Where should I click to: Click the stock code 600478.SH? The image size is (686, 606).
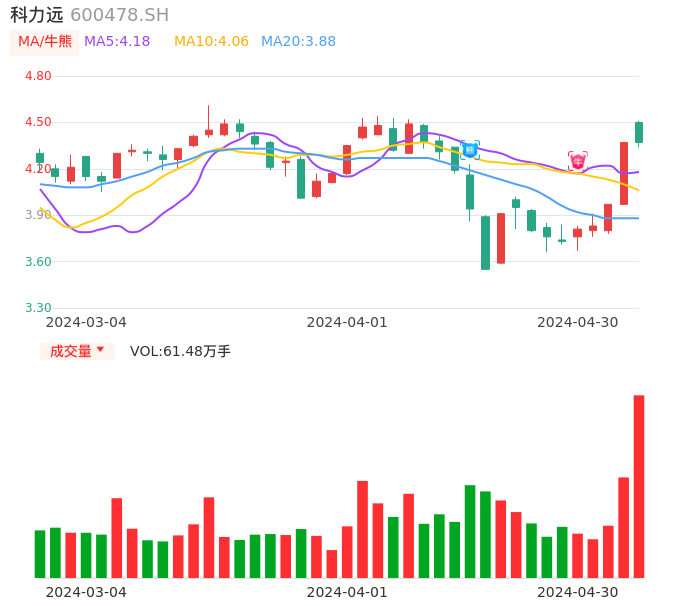click(x=119, y=15)
